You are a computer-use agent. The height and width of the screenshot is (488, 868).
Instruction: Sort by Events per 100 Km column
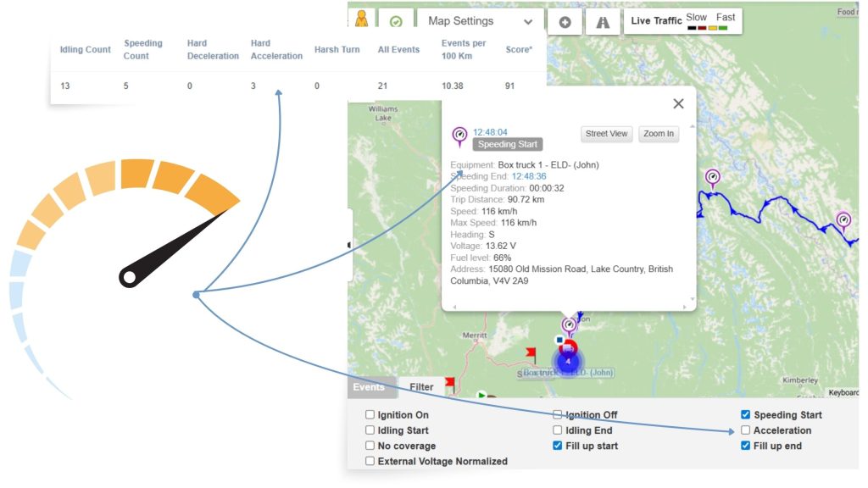(464, 50)
